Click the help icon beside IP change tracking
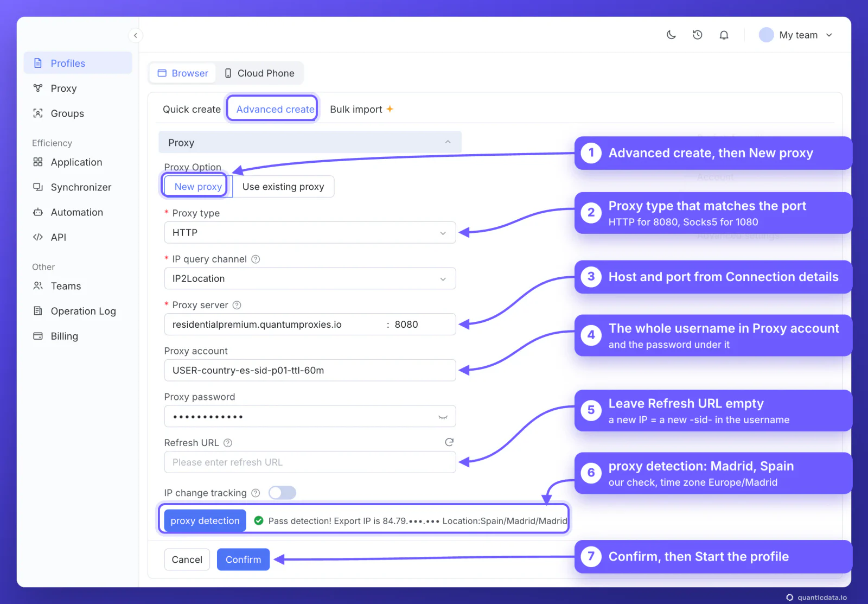 click(256, 493)
